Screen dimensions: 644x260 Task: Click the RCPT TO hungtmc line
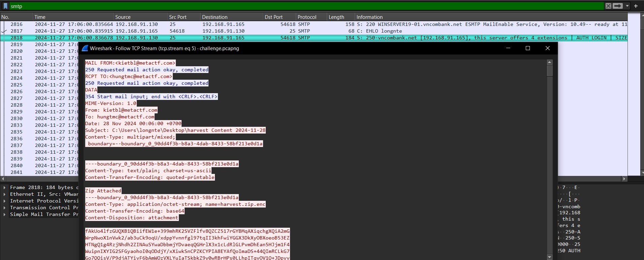pyautogui.click(x=129, y=76)
